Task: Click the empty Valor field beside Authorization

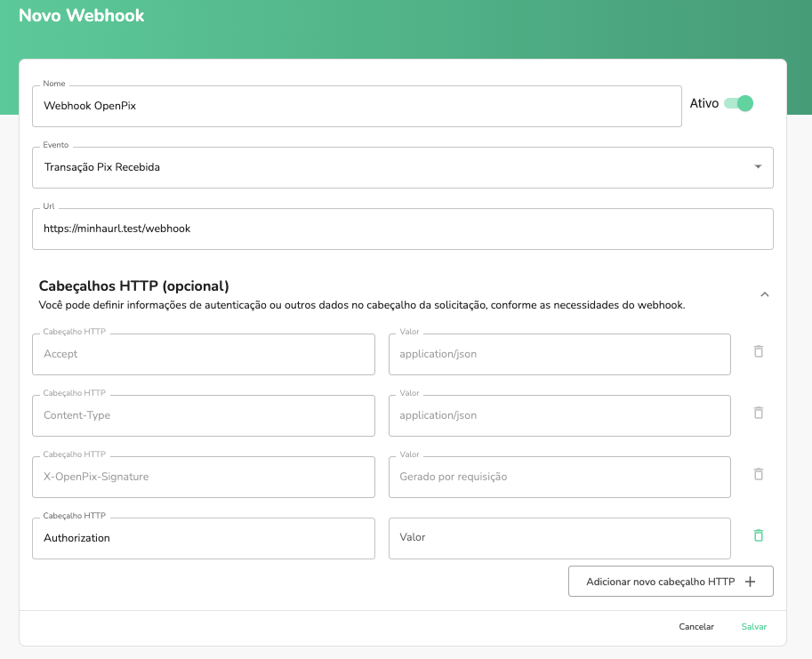Action: 559,538
